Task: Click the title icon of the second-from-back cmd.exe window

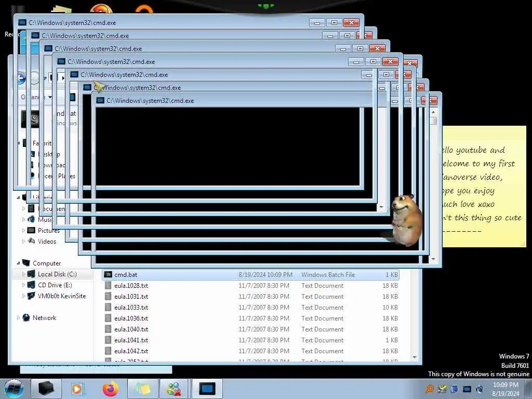Action: (35, 35)
